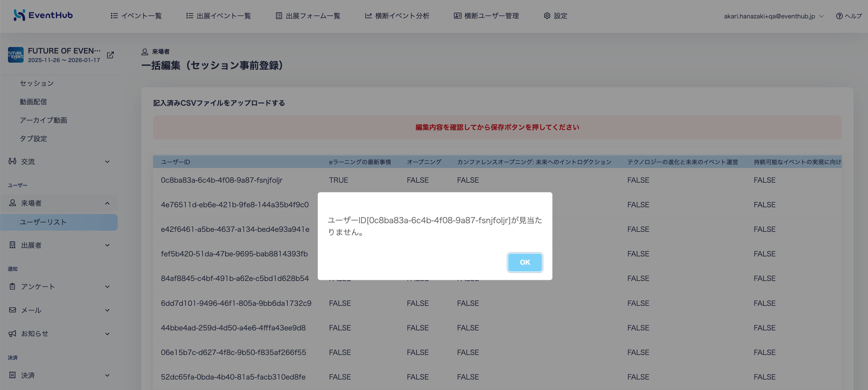Viewport: 868px width, 390px height.
Task: Click the オープニング column header
Action: (x=424, y=162)
